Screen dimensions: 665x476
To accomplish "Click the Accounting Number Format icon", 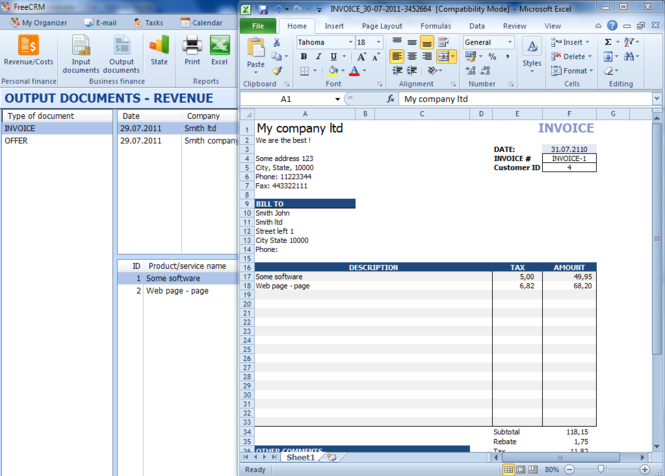I will pos(470,56).
